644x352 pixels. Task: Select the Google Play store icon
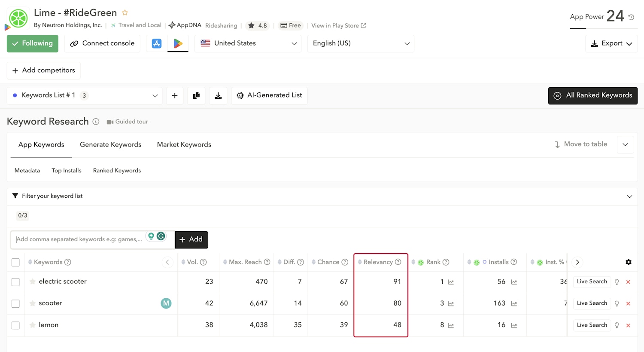[178, 43]
